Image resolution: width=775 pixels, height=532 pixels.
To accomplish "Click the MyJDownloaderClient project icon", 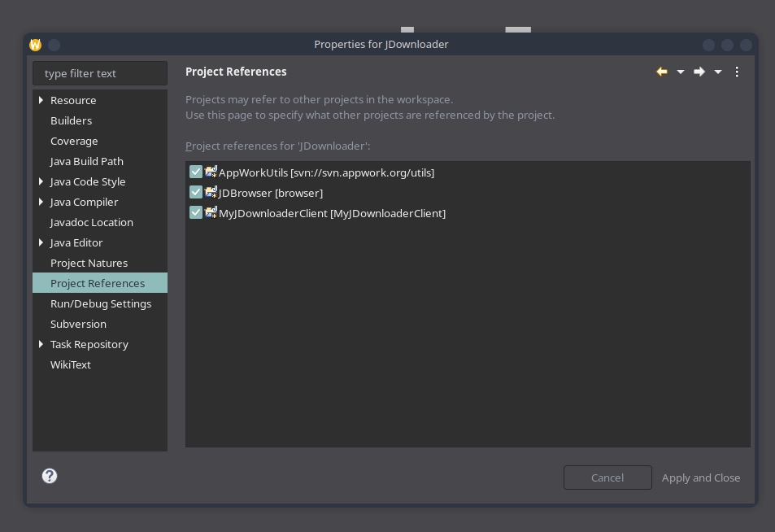I will 211,212.
